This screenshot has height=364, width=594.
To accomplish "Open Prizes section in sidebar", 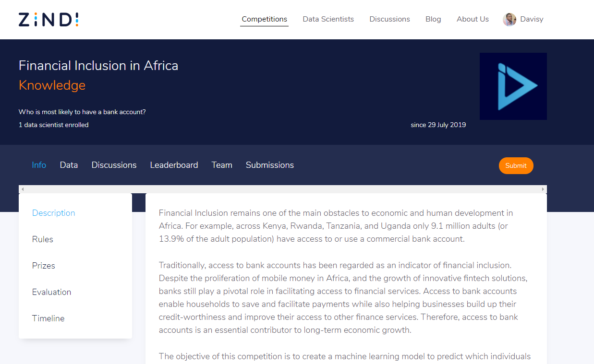I will [44, 266].
